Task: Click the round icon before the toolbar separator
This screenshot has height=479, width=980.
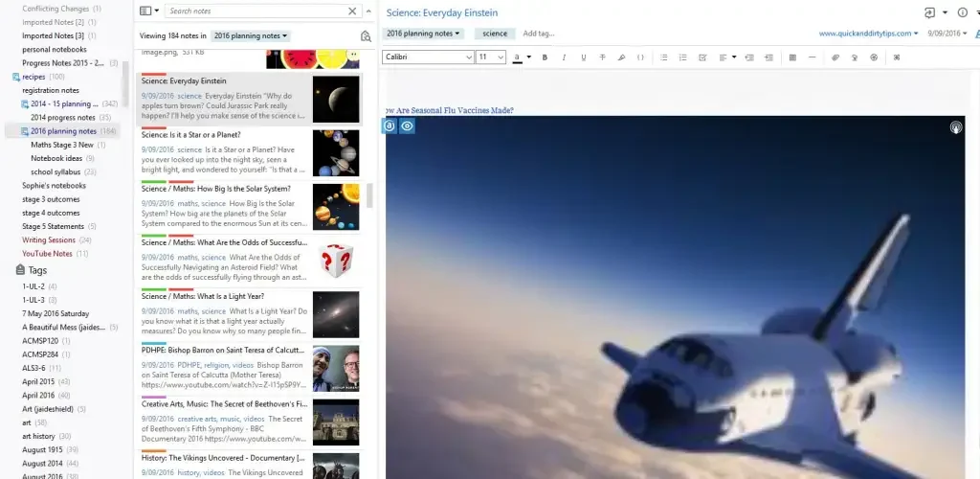Action: tap(874, 57)
